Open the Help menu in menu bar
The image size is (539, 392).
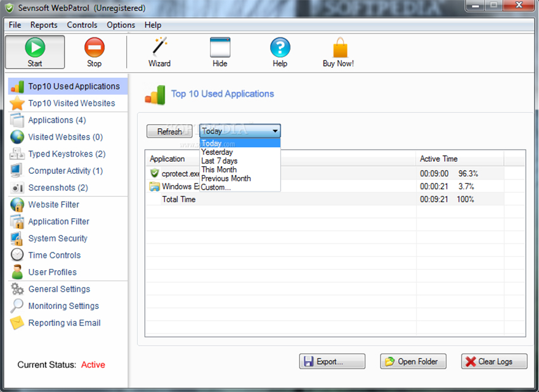(153, 25)
